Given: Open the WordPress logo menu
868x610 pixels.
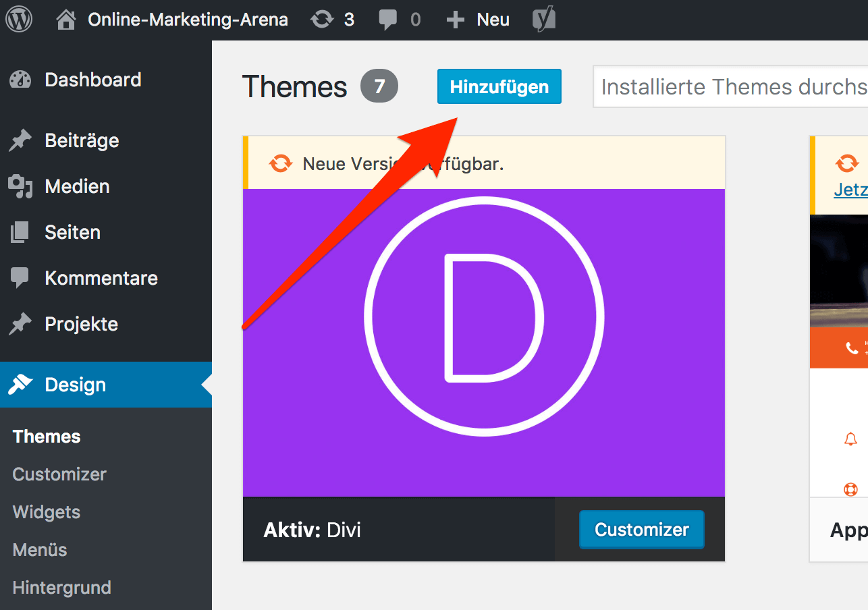Looking at the screenshot, I should pyautogui.click(x=20, y=20).
